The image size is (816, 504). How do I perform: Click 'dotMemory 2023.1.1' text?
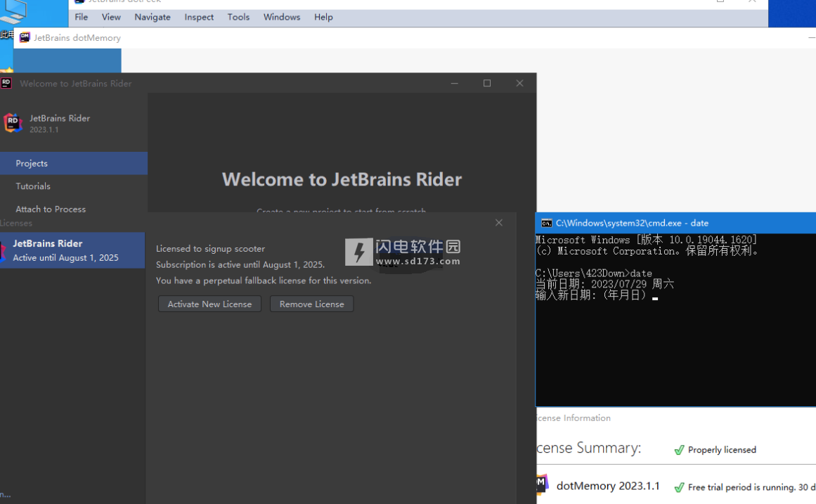(608, 486)
